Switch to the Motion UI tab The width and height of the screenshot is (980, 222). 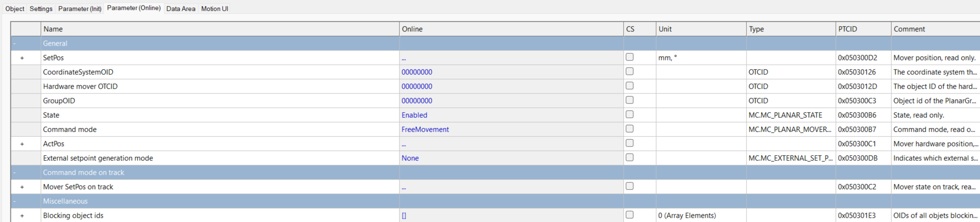tap(214, 9)
